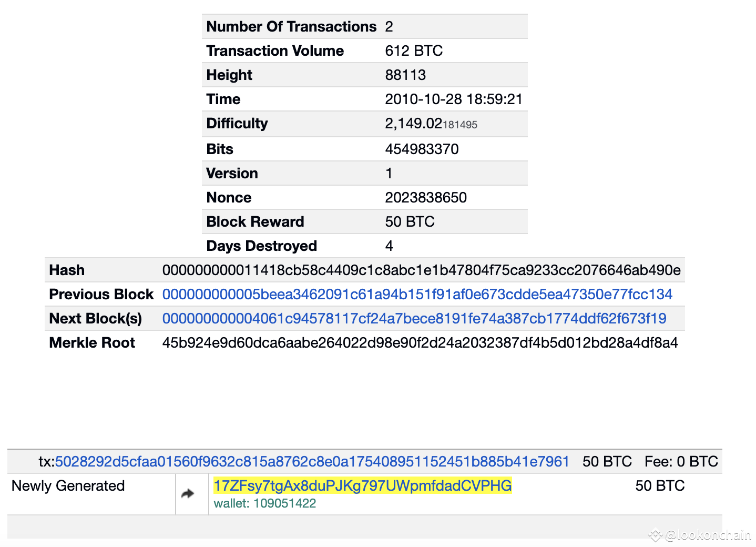Click the Transaction Volume 612 BTC value
Screen dimensions: 756x547
tap(413, 50)
